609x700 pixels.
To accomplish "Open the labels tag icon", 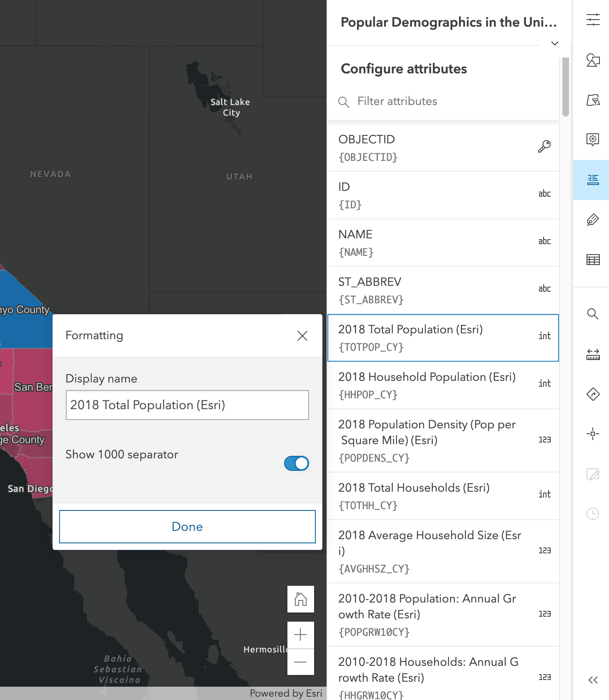I will 593,220.
